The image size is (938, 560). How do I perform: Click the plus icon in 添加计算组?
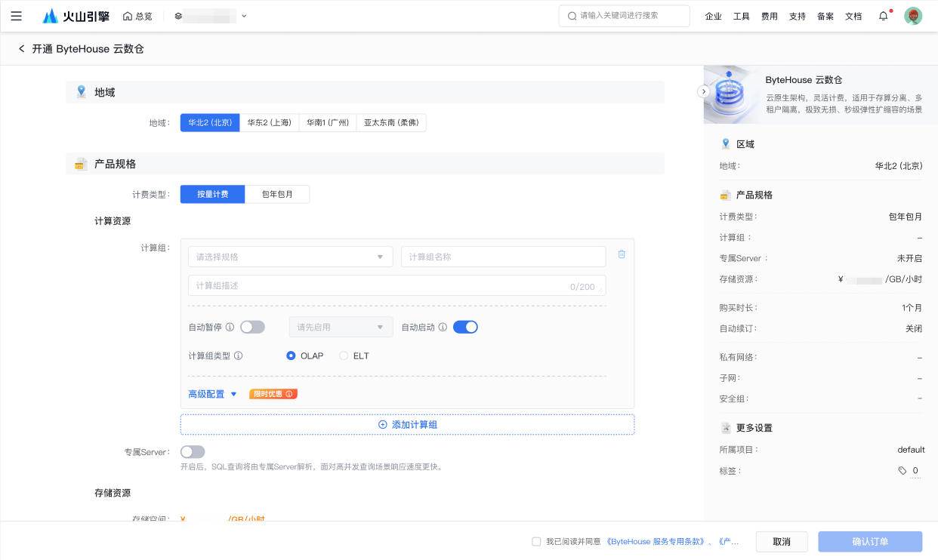point(382,425)
